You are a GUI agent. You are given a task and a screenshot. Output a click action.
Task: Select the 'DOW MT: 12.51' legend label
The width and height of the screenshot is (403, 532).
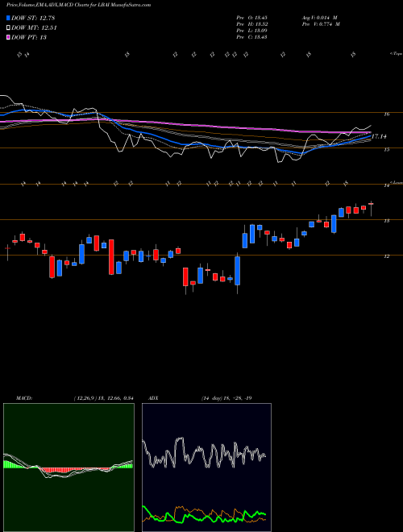pos(34,28)
